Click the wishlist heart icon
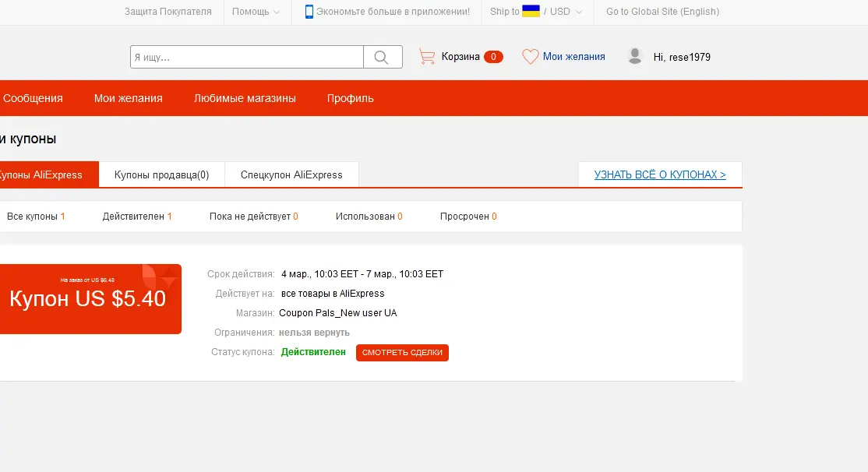Screen dimensions: 868x472 tap(530, 56)
